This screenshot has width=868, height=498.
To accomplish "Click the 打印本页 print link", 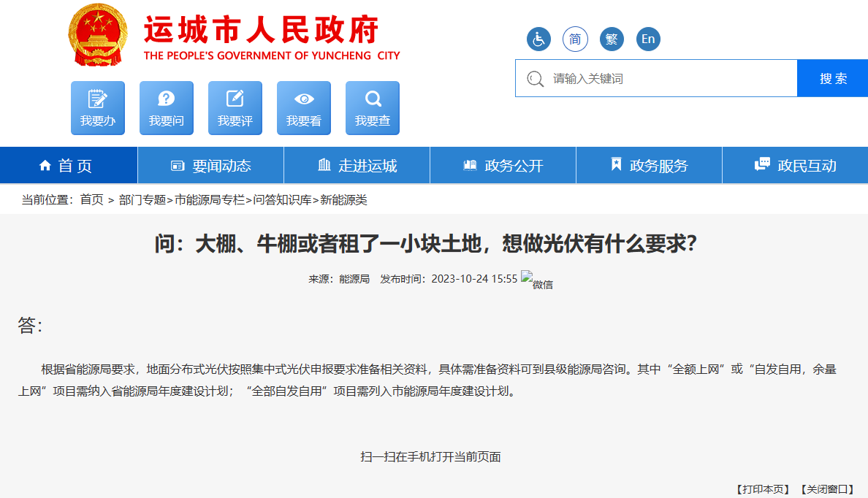I will (x=763, y=489).
